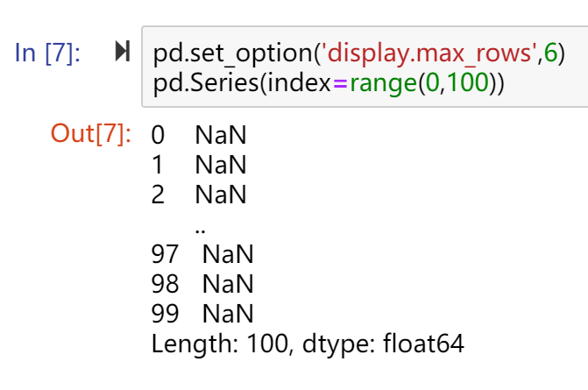
Task: Click the truncation dots in output
Action: [201, 226]
